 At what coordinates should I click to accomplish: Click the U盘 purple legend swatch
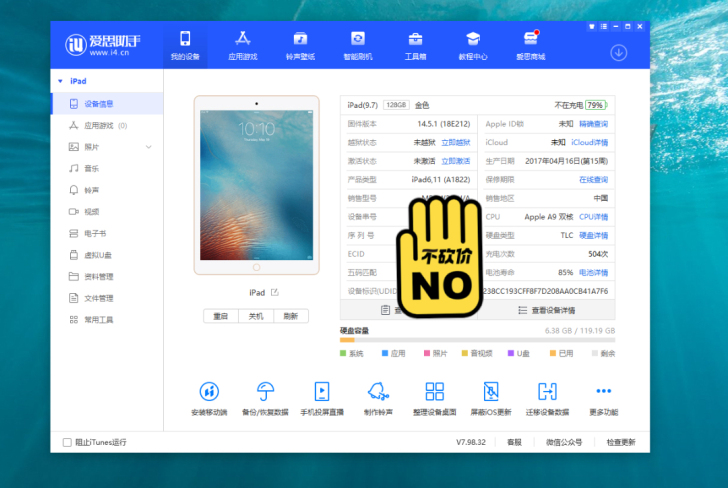click(x=511, y=353)
